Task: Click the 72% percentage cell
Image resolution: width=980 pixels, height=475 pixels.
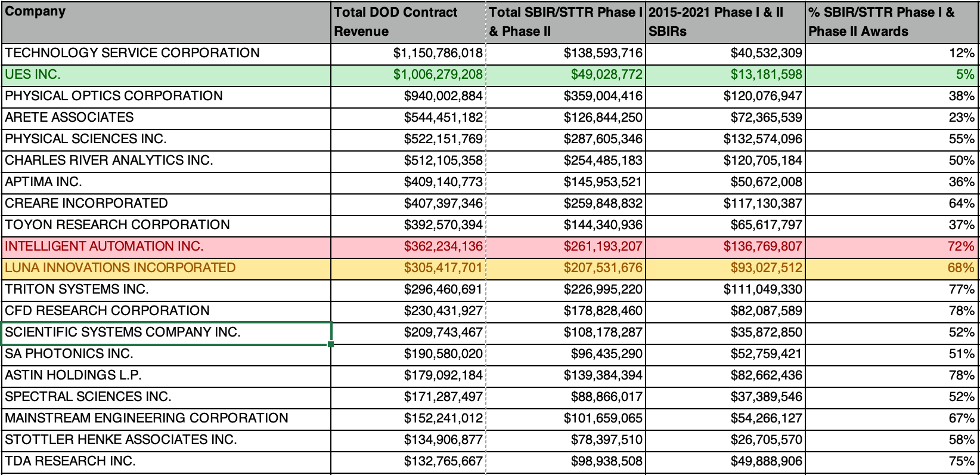Action: pyautogui.click(x=892, y=247)
